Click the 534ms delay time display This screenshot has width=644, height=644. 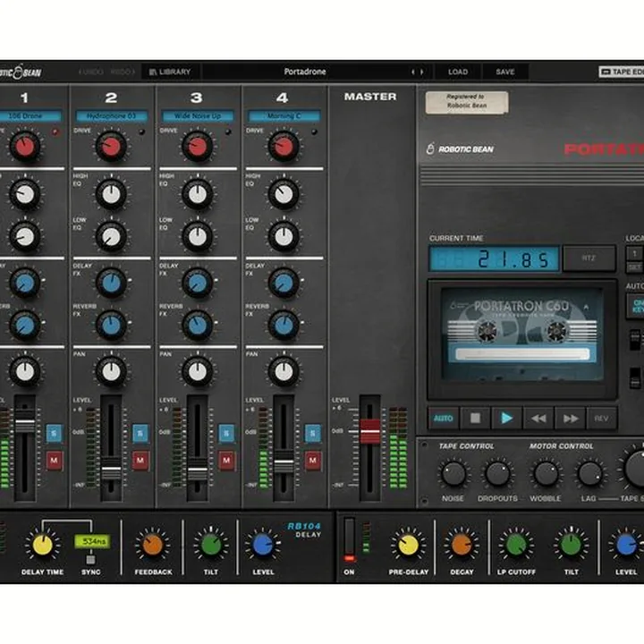(x=92, y=542)
